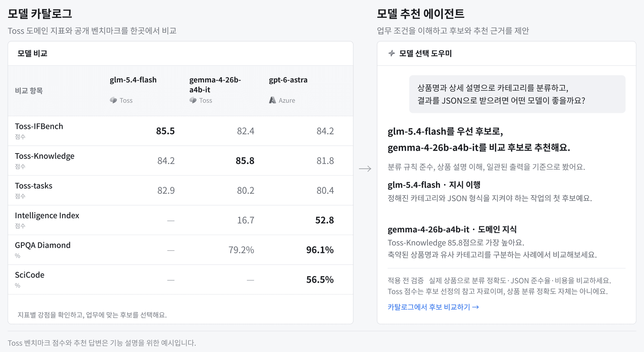Click the GPQA Diamond row label

point(43,245)
